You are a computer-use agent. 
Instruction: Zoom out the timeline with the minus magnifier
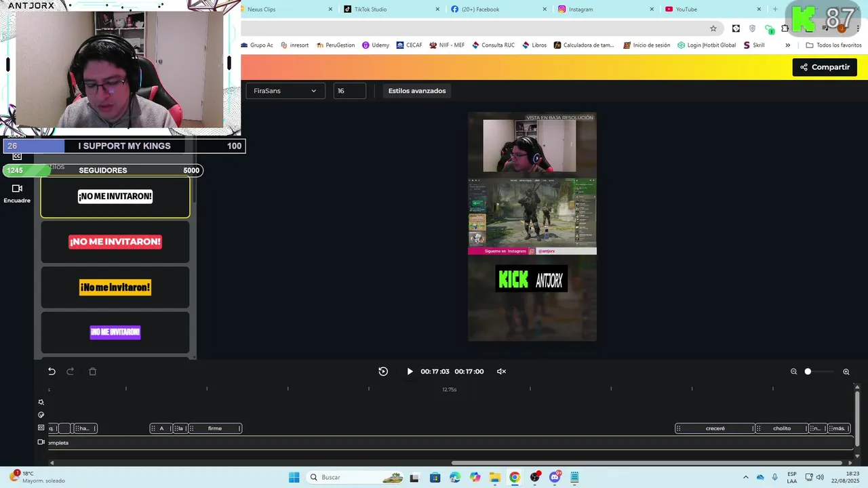pos(793,371)
